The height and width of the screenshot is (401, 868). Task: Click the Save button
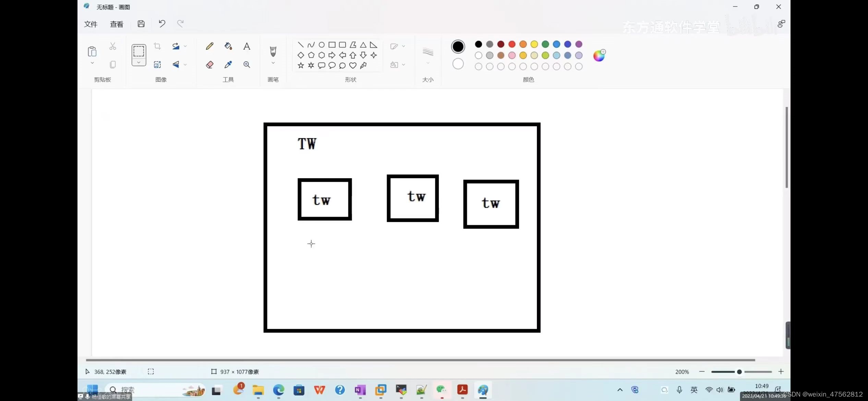(141, 23)
